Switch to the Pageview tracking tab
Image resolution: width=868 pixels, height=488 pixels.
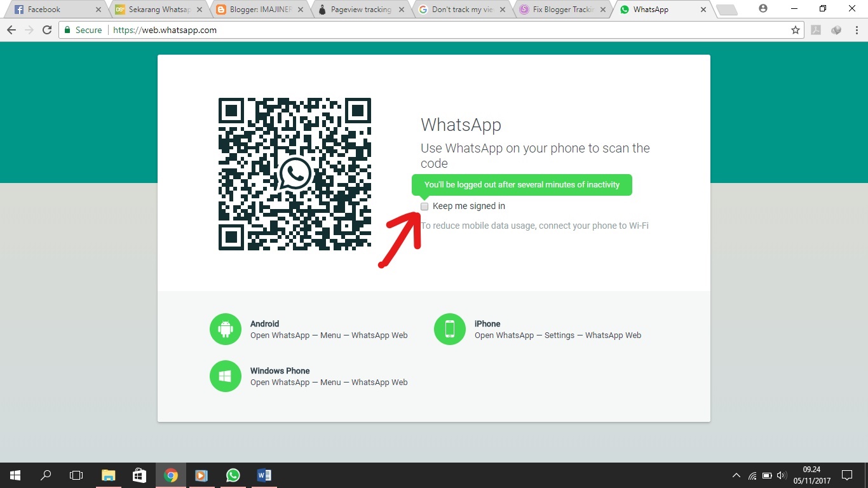(360, 10)
